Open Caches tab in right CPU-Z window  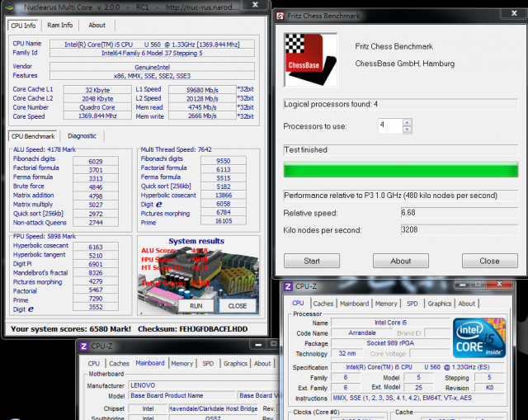click(323, 304)
